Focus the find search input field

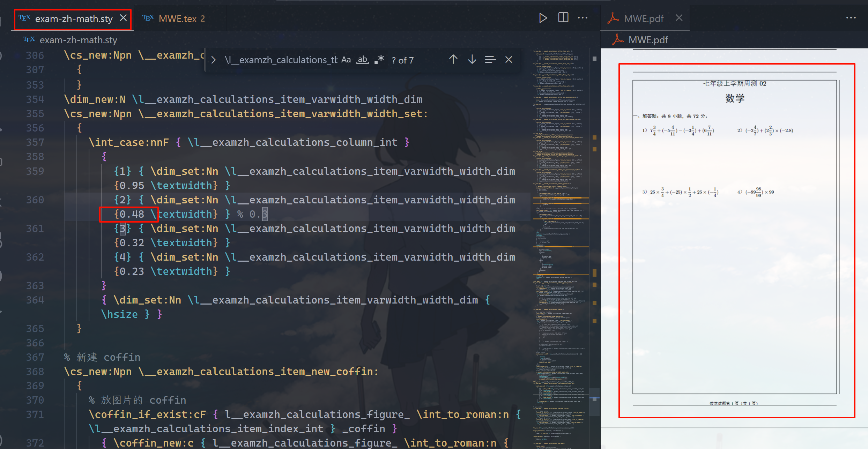tap(281, 60)
